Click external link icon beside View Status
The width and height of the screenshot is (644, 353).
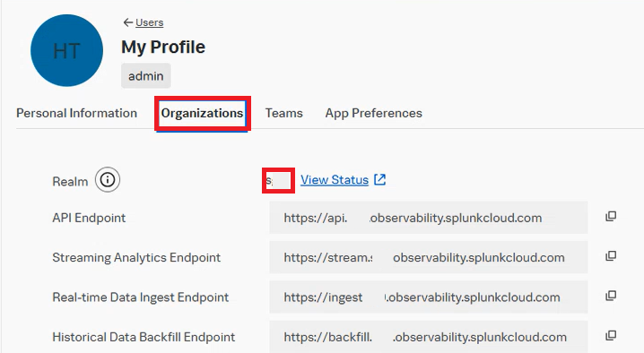380,179
